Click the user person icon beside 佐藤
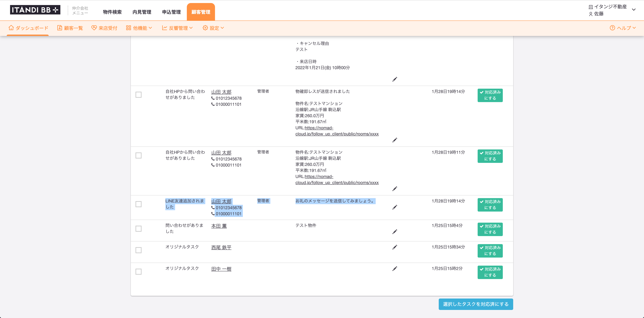This screenshot has height=318, width=644. click(591, 14)
